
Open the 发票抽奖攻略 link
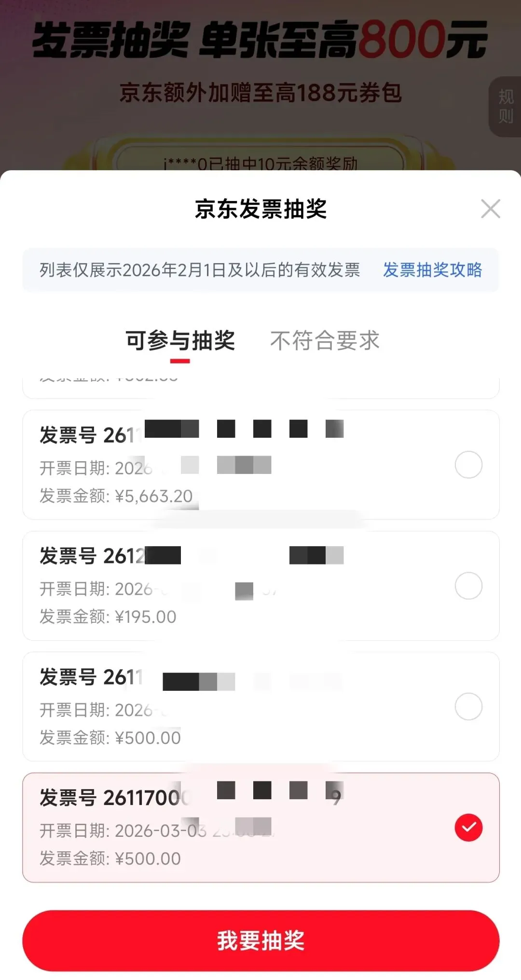point(432,270)
